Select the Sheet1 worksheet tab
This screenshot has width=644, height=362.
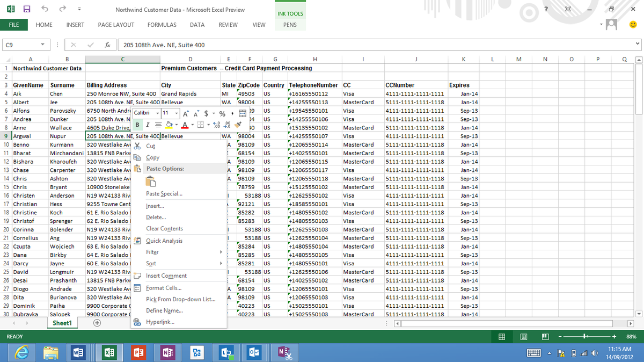tap(62, 323)
